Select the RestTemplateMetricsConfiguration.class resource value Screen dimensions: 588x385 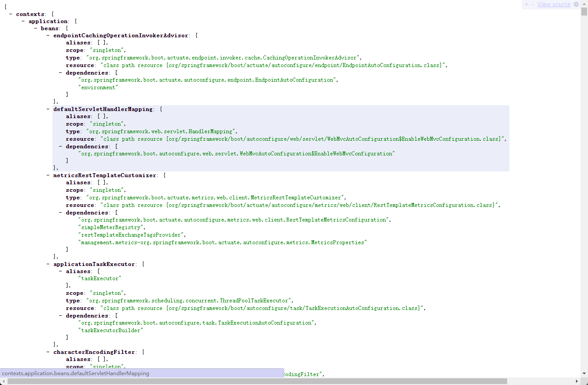300,205
